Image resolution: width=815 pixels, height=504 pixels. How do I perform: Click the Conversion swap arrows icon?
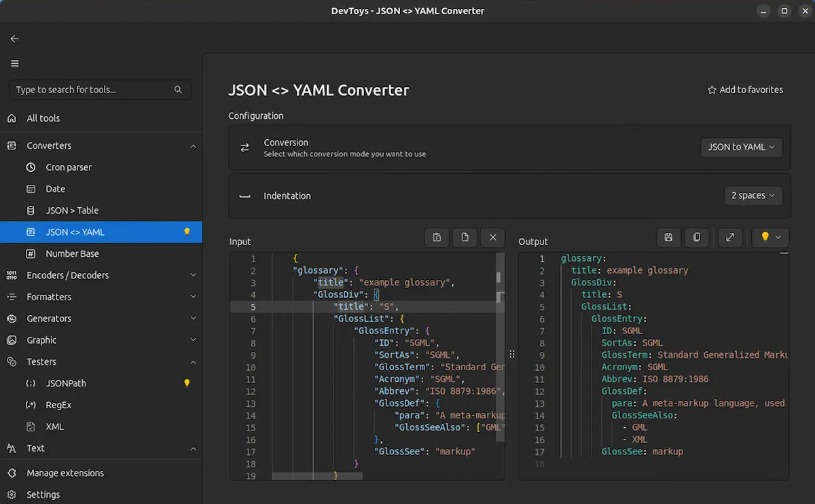click(x=245, y=147)
